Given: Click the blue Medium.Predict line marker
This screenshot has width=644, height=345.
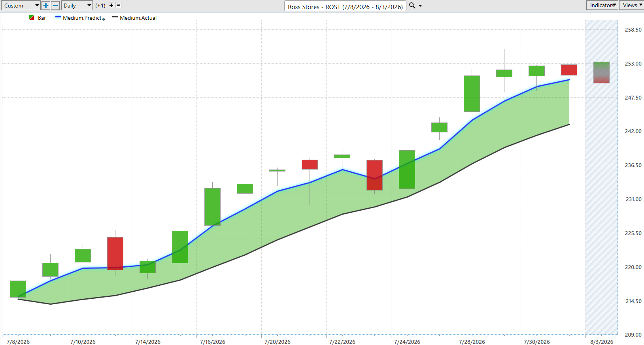Looking at the screenshot, I should point(58,17).
